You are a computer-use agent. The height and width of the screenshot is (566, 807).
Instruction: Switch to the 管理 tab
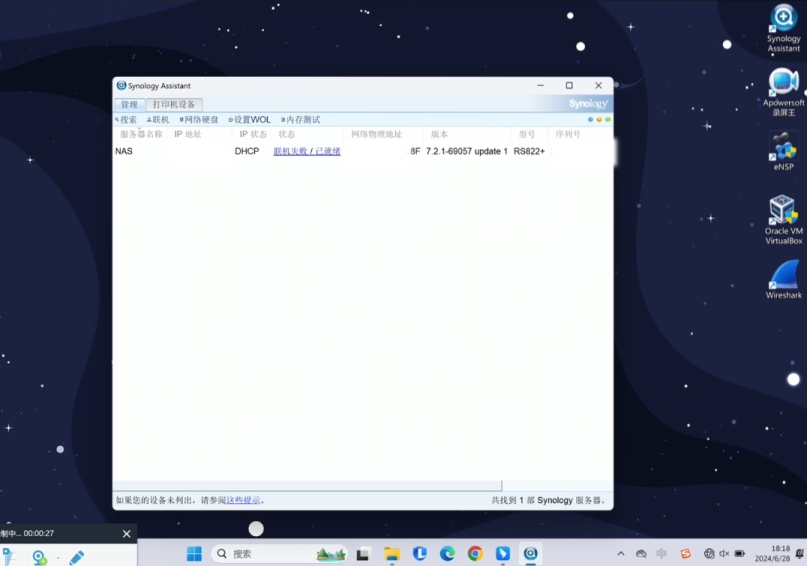[129, 104]
